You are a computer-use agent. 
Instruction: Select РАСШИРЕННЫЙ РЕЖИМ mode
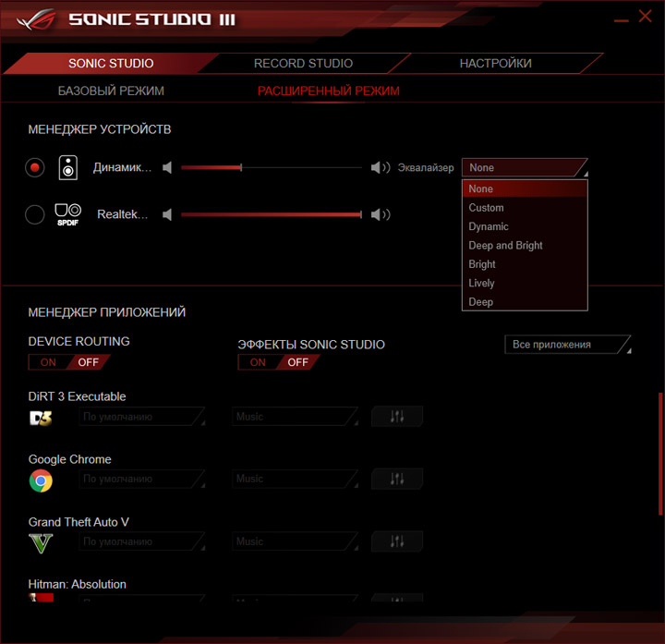pyautogui.click(x=328, y=91)
